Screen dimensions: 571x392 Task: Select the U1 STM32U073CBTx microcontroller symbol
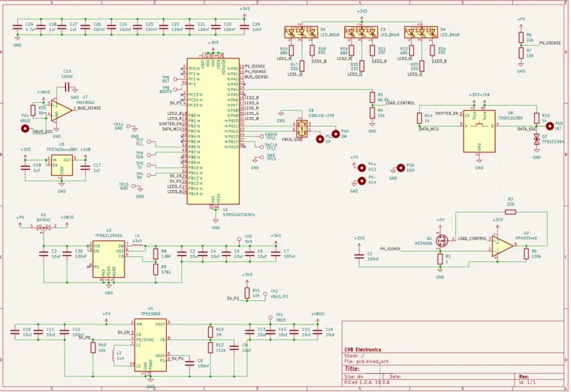point(213,131)
